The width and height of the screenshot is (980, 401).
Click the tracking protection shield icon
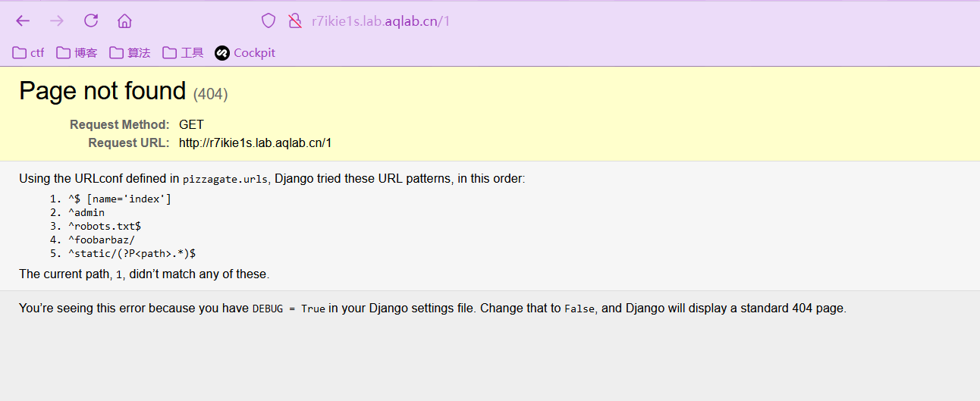(269, 20)
